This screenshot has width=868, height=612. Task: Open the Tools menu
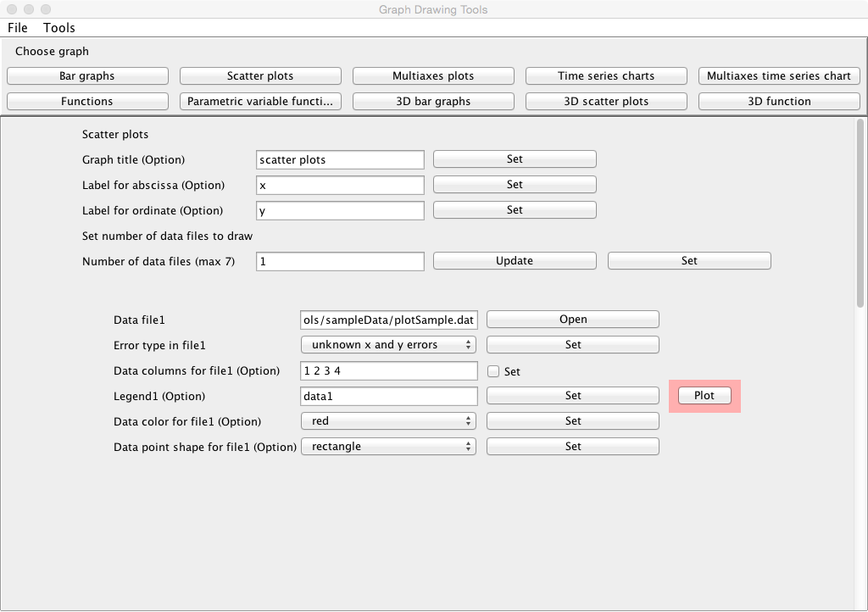pos(58,28)
